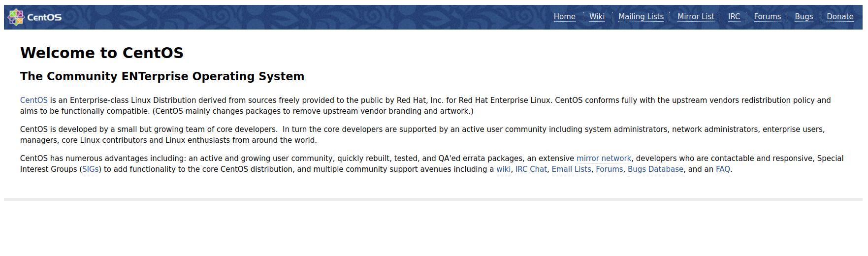The image size is (868, 256).
Task: Open the Home navigation link
Action: tap(564, 17)
